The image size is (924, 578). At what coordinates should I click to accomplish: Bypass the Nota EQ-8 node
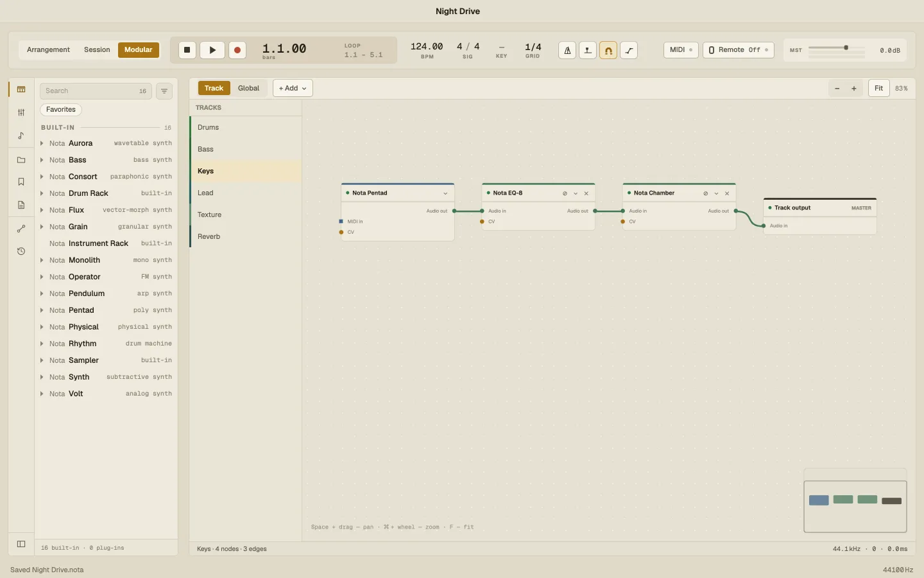(x=565, y=193)
